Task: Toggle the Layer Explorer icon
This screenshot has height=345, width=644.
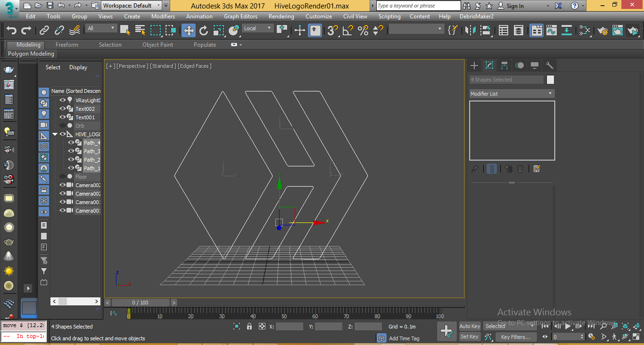Action: pos(519,31)
